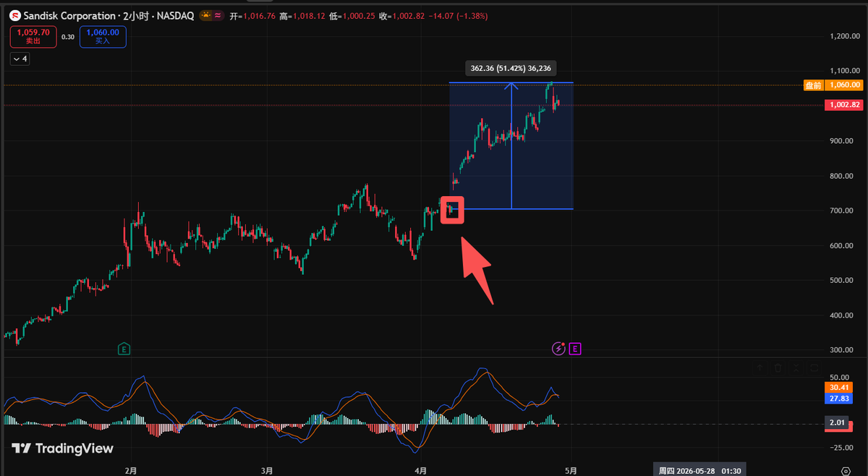The width and height of the screenshot is (868, 476).
Task: Click the orange 1,060.00 price axis label
Action: click(844, 85)
